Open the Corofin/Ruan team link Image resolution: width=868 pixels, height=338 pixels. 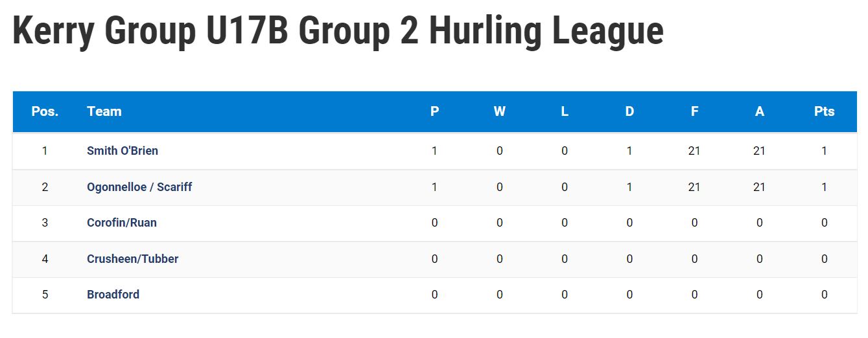122,223
